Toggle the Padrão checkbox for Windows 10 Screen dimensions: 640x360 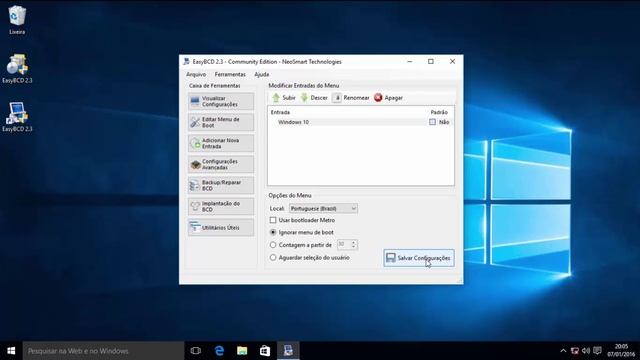tap(432, 122)
